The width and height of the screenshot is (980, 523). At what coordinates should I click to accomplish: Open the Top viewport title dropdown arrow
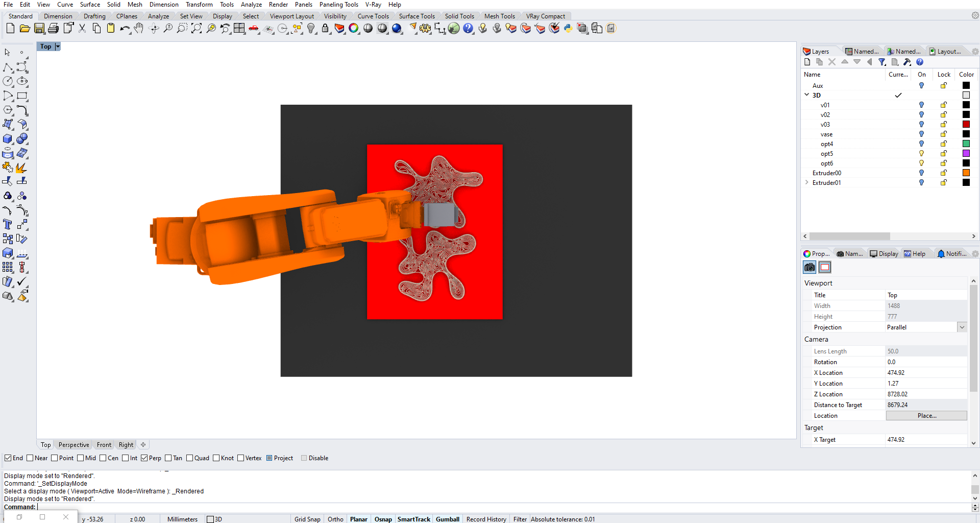58,46
